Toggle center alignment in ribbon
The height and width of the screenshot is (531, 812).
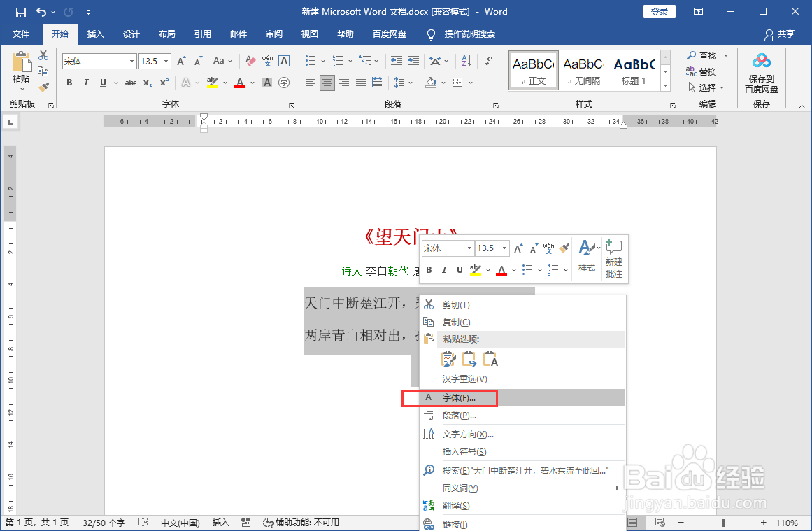pos(327,83)
